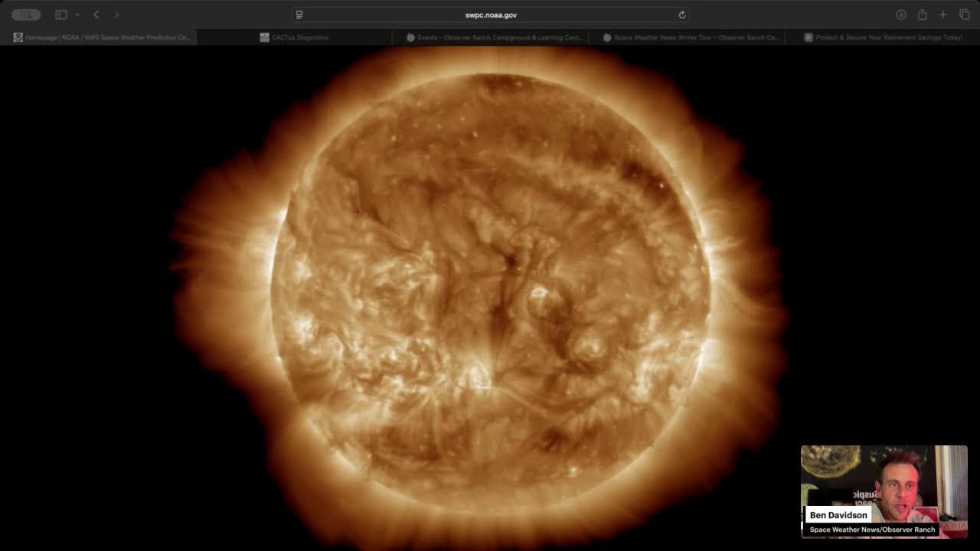The height and width of the screenshot is (551, 980).
Task: Reload the page with the refresh icon
Action: coord(681,15)
